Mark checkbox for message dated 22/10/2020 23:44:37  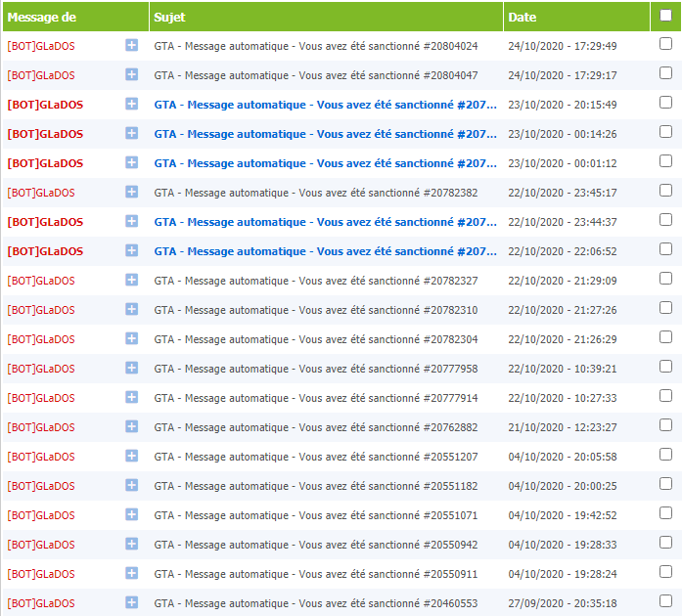[x=665, y=220]
